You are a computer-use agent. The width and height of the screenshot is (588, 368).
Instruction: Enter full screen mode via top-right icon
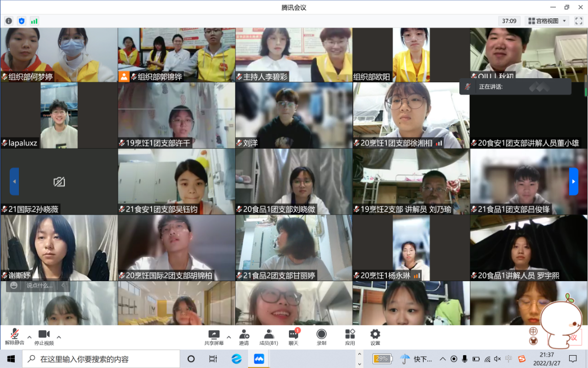(578, 21)
